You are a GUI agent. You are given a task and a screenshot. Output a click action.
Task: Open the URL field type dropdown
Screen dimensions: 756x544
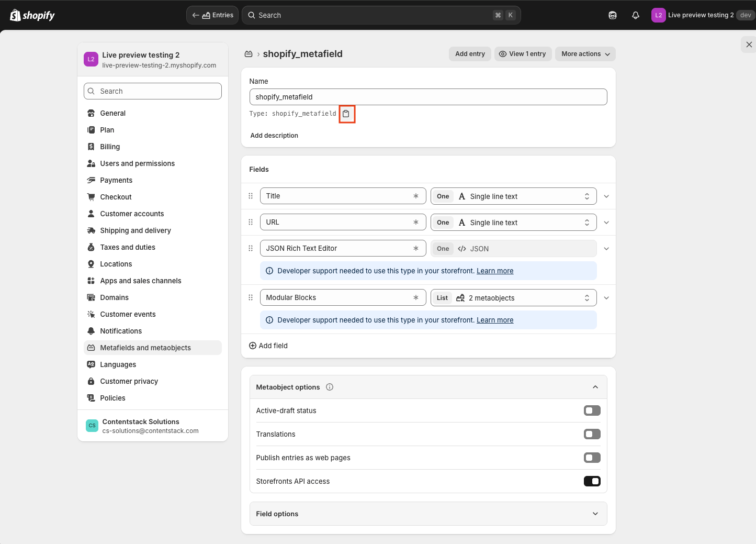pos(513,223)
